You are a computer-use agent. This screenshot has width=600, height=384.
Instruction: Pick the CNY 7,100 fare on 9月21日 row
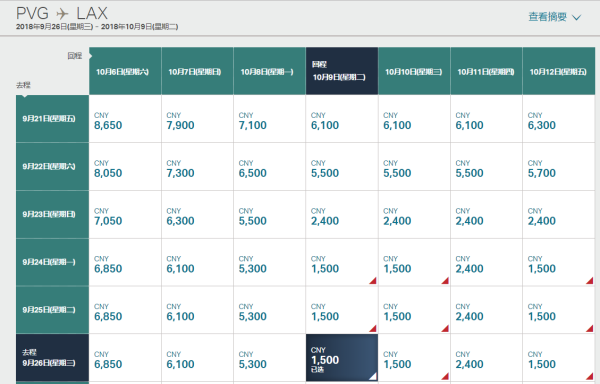[269, 119]
